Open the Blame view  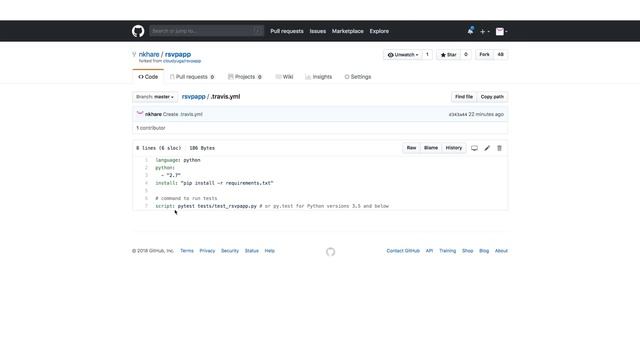coord(431,148)
